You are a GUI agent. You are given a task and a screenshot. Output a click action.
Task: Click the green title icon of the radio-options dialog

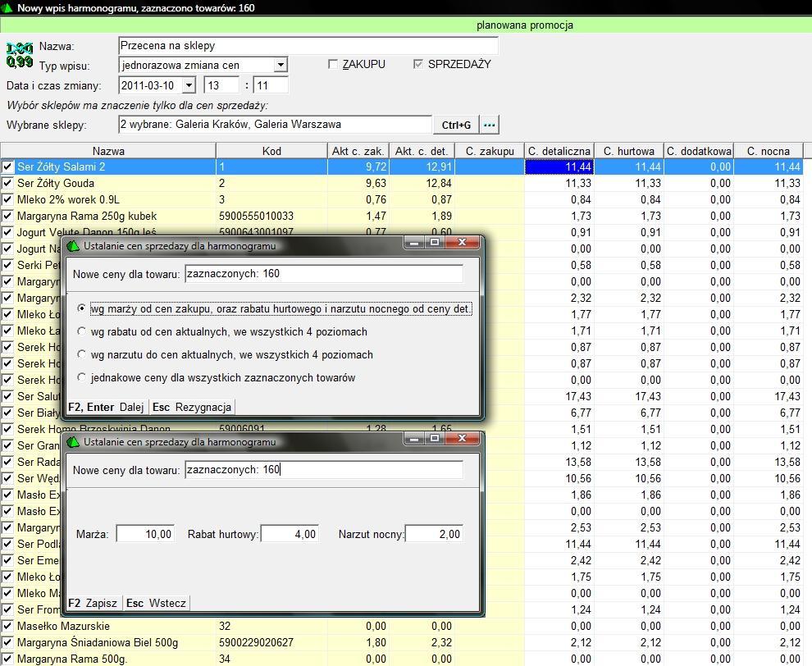coord(73,246)
